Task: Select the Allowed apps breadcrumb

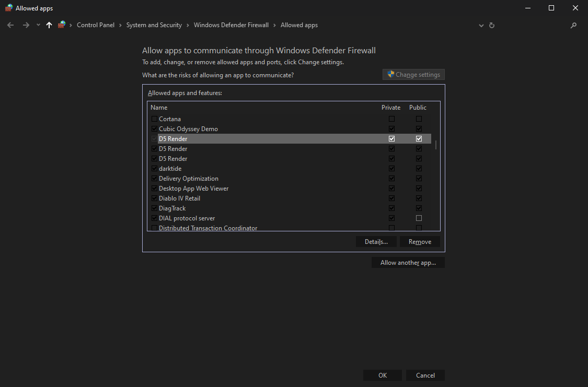Action: coord(299,25)
